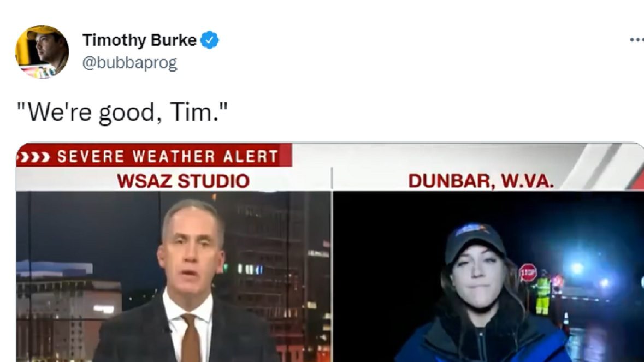Image resolution: width=644 pixels, height=362 pixels.
Task: Play video by clicking the studio anchor
Action: [187, 283]
